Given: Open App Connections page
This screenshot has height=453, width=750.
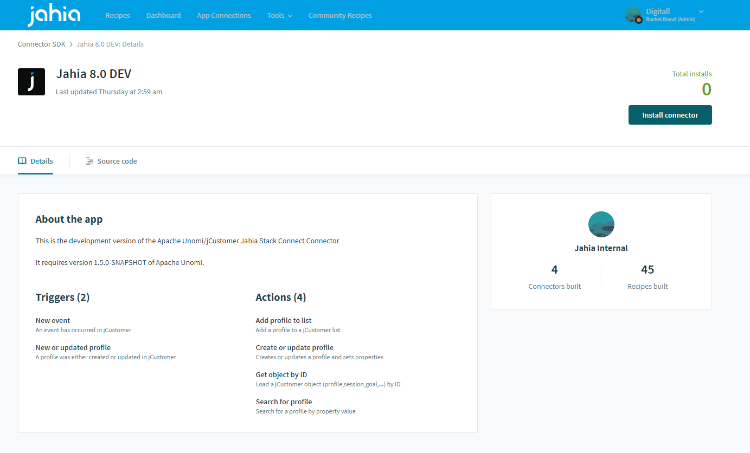Looking at the screenshot, I should point(224,15).
